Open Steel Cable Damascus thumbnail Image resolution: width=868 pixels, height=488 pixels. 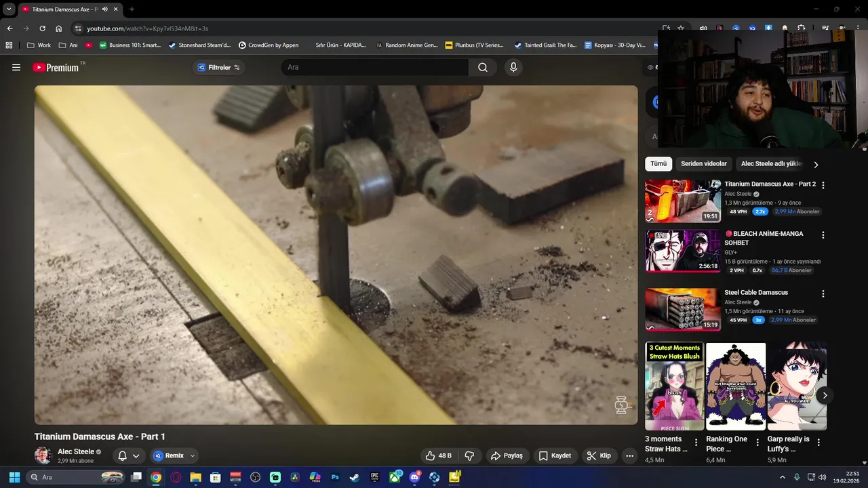pos(683,309)
